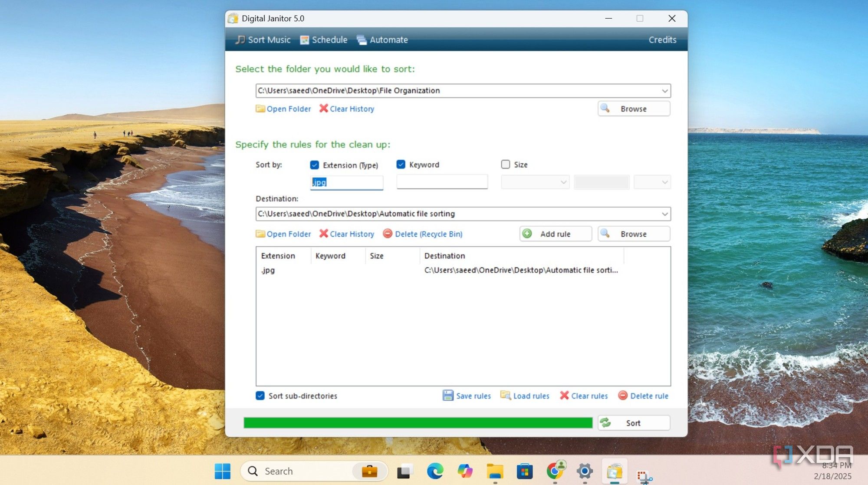The image size is (868, 485).
Task: Click the Load rules folder icon
Action: (506, 396)
